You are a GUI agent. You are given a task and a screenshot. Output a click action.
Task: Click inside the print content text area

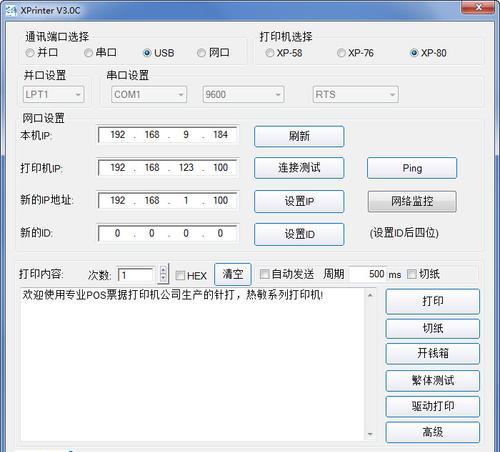click(x=192, y=364)
